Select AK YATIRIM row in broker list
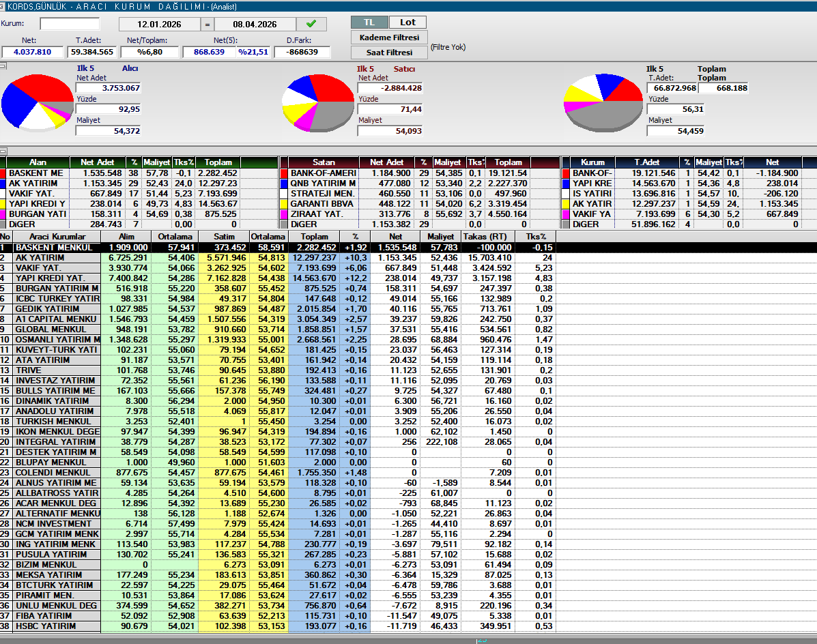Image resolution: width=817 pixels, height=644 pixels. pyautogui.click(x=278, y=258)
